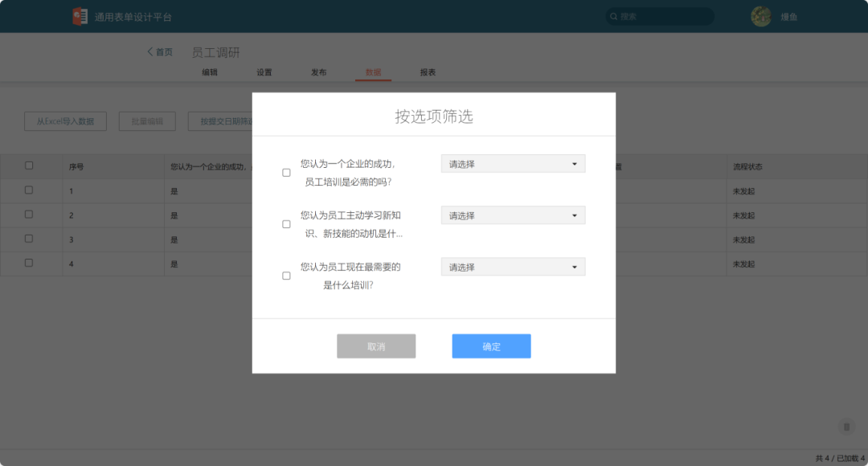Expand the second 请选择 dropdown
Viewport: 868px width, 466px height.
tap(513, 215)
